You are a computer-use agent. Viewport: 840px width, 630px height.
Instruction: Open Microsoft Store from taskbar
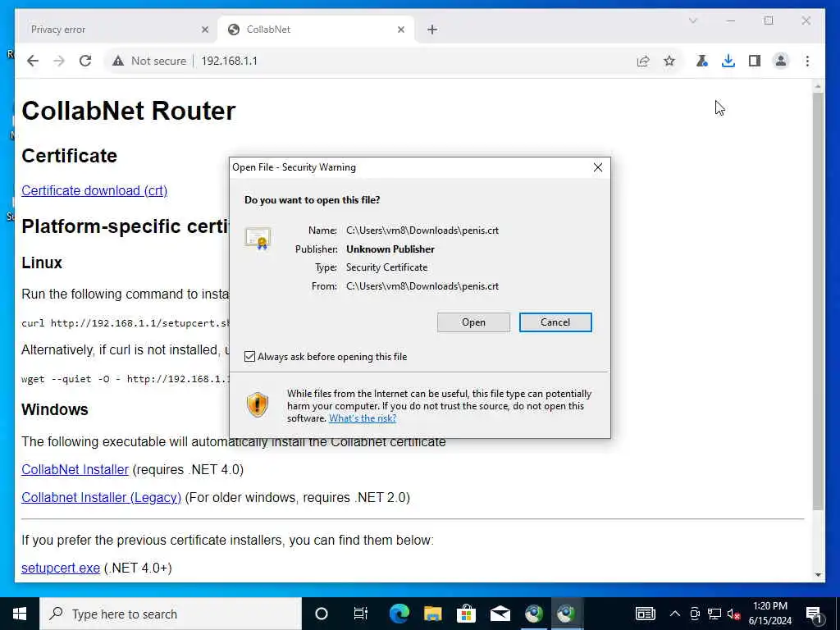[x=466, y=614]
